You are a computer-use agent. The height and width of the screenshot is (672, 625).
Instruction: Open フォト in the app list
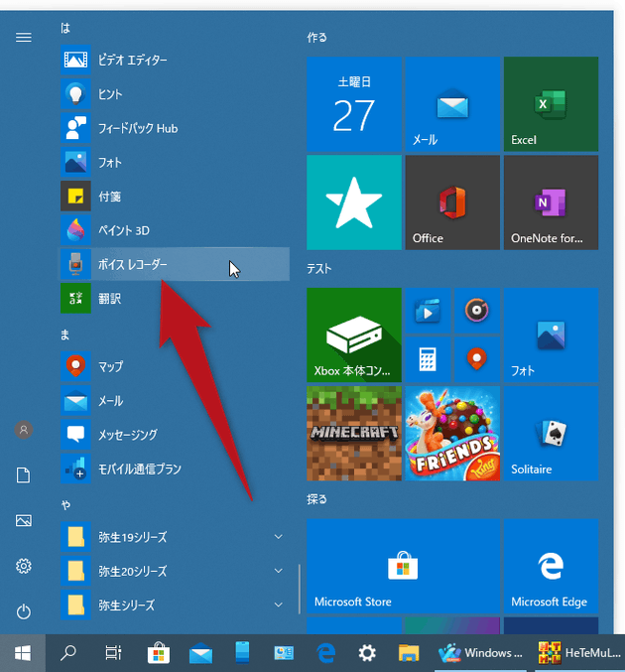(175, 162)
